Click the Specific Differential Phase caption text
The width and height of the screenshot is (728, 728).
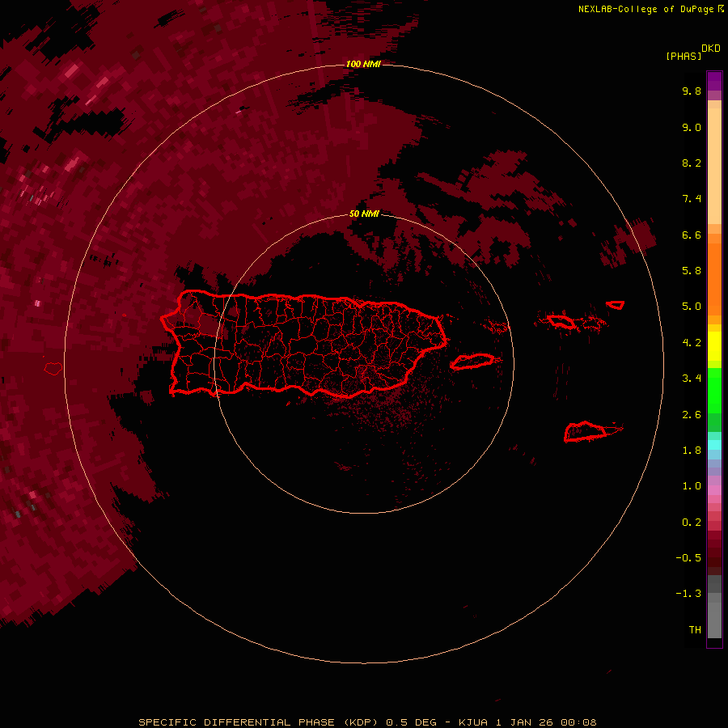click(368, 722)
